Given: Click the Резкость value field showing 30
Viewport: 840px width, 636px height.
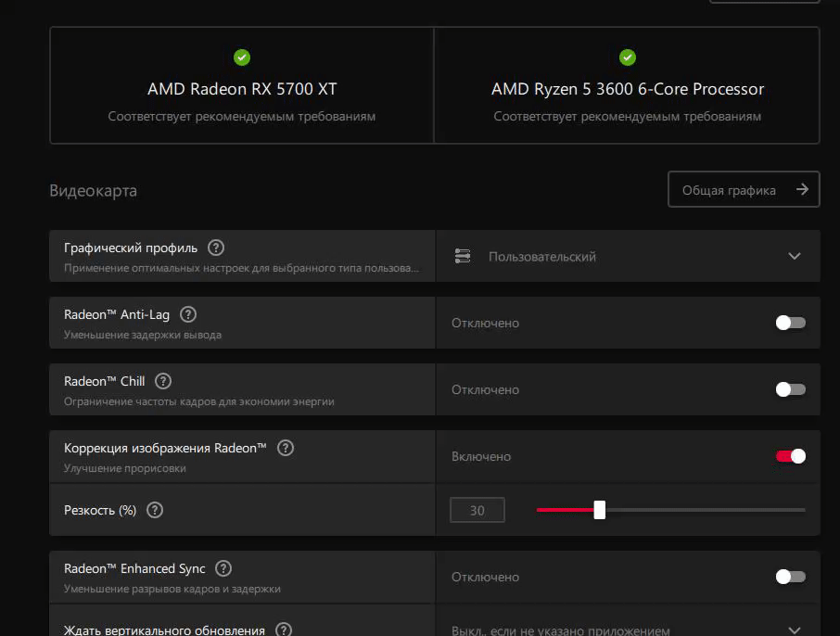Looking at the screenshot, I should click(x=477, y=510).
